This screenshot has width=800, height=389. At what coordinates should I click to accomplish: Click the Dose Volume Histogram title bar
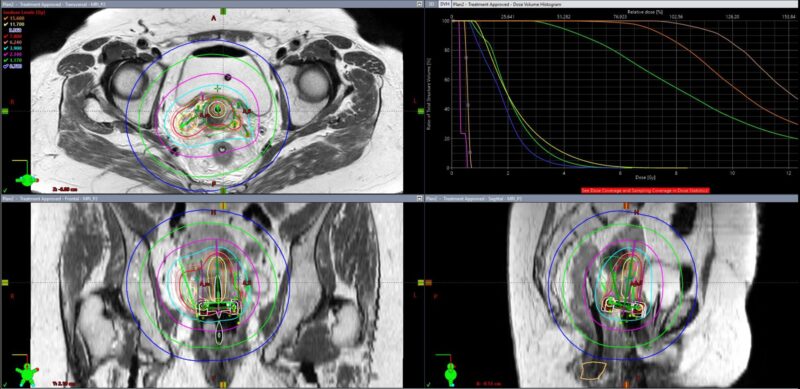point(626,4)
